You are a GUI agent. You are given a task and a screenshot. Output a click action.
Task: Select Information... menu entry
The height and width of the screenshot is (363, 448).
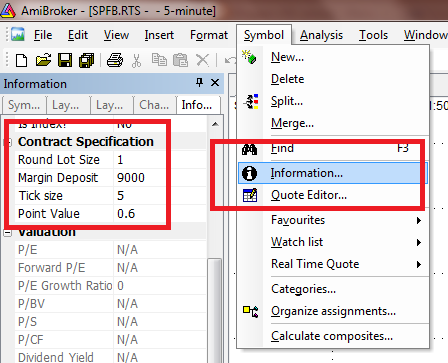pyautogui.click(x=333, y=173)
